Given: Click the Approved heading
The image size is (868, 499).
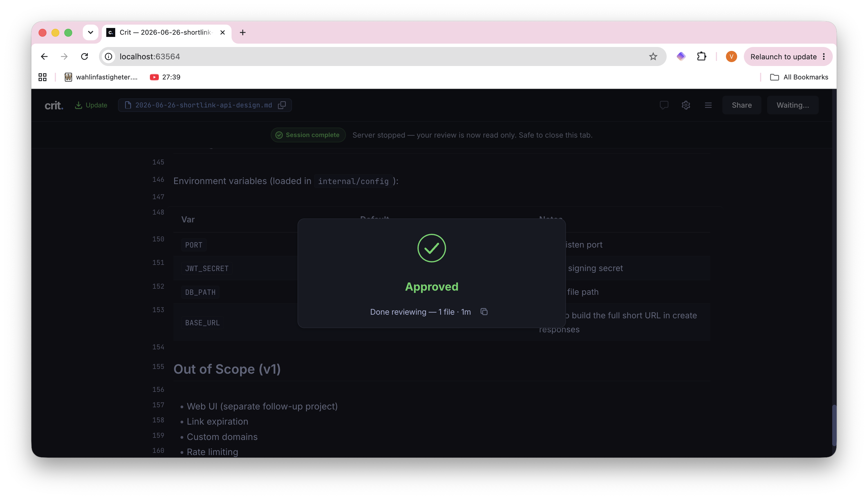Looking at the screenshot, I should coord(431,286).
